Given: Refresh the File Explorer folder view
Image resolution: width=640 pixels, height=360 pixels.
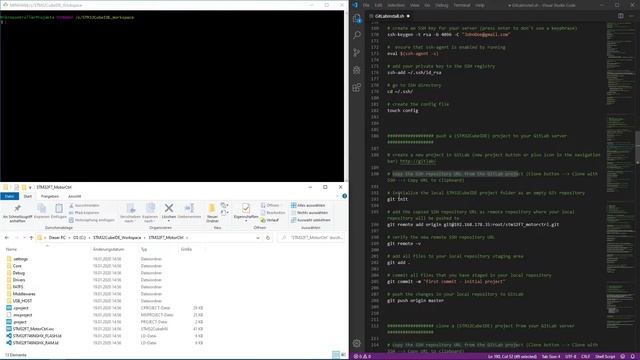Looking at the screenshot, I should click(x=268, y=238).
